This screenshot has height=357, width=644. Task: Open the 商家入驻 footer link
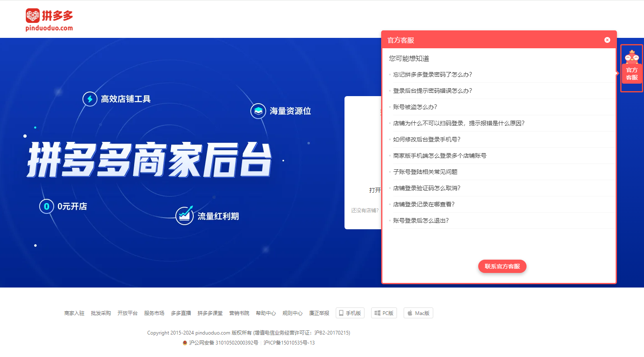click(74, 313)
